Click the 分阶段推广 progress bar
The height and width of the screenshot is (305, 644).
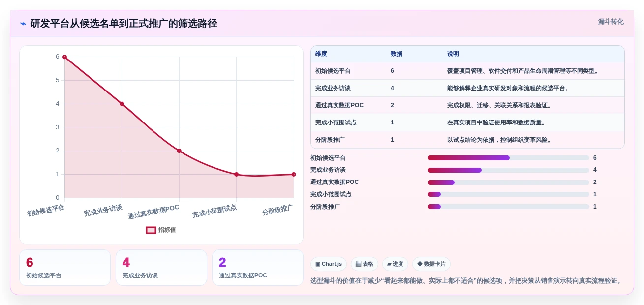508,207
